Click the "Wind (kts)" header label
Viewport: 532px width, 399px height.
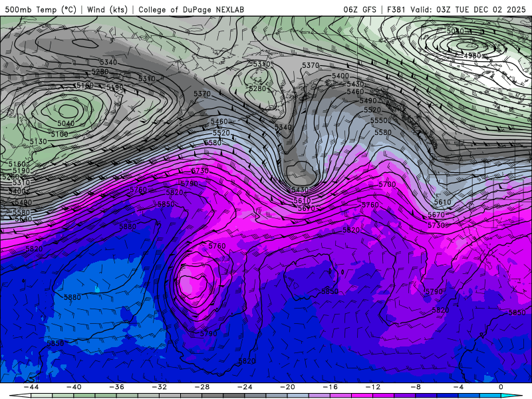107,9
